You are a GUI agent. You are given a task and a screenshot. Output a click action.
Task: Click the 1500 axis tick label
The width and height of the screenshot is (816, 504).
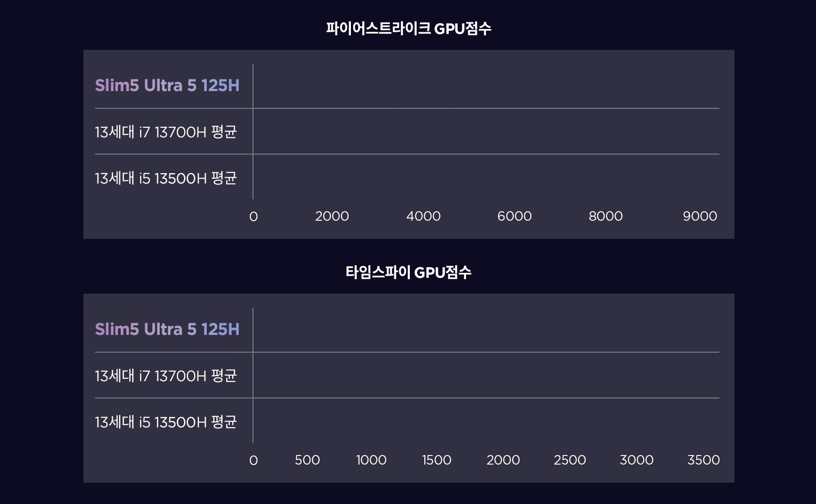[x=437, y=460]
